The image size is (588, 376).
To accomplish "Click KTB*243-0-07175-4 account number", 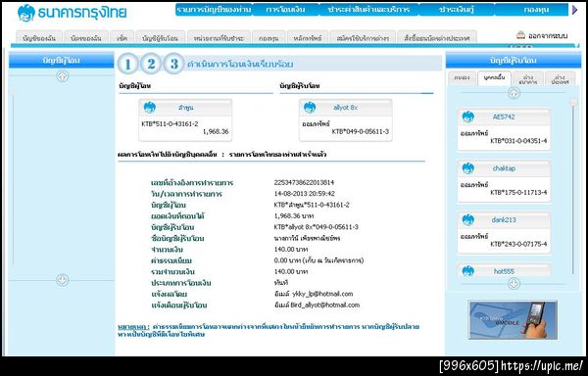I will tap(518, 244).
